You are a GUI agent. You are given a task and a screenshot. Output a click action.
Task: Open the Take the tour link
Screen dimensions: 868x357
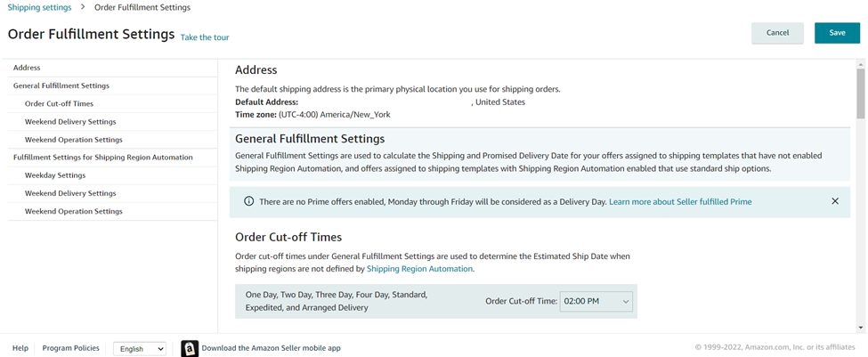[x=205, y=37]
